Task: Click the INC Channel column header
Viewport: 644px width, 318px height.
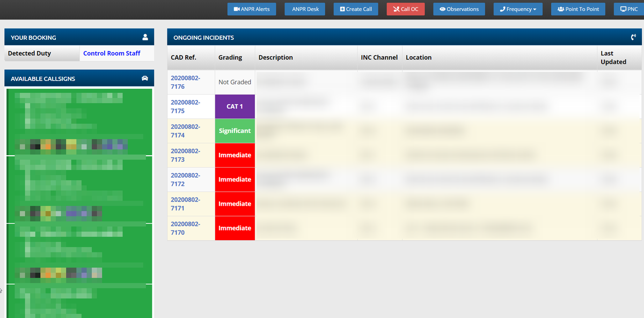Action: coord(379,57)
